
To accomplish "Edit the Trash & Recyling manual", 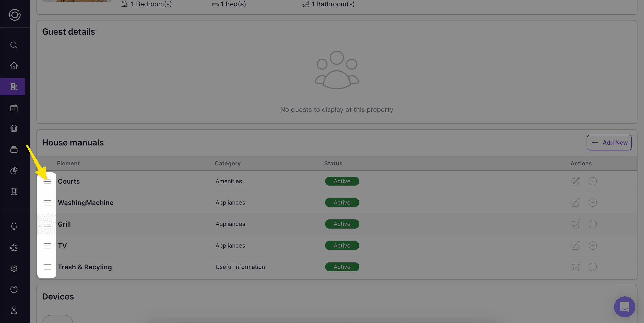I will pos(575,267).
